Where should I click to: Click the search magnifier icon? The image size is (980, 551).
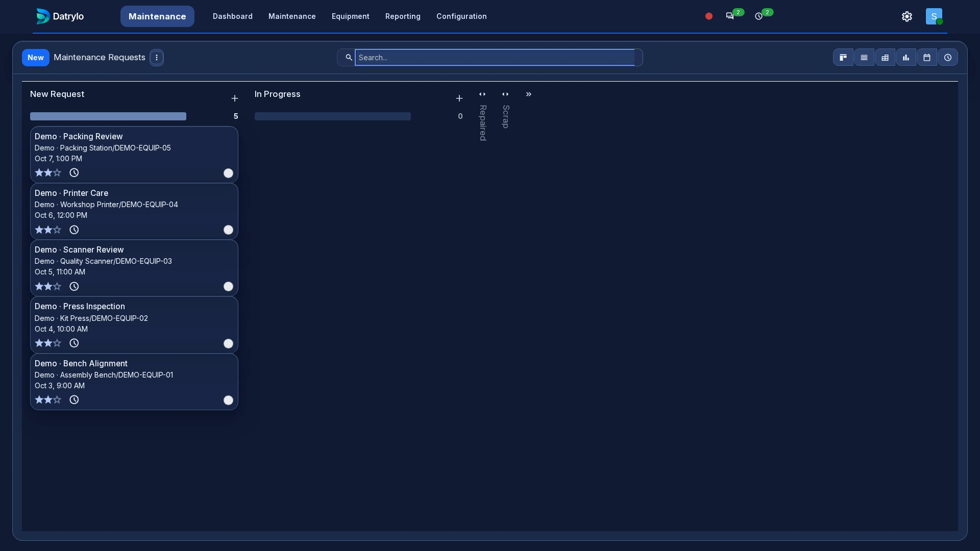pyautogui.click(x=349, y=58)
